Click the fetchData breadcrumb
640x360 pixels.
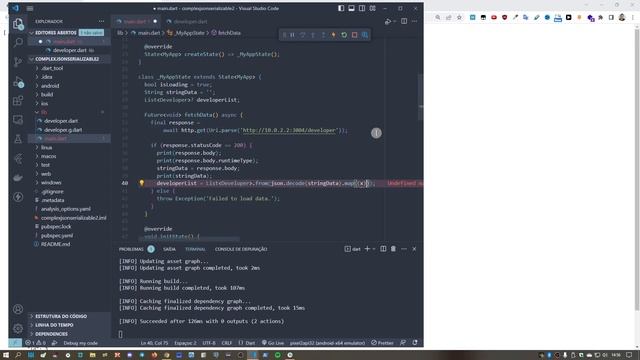tap(229, 33)
